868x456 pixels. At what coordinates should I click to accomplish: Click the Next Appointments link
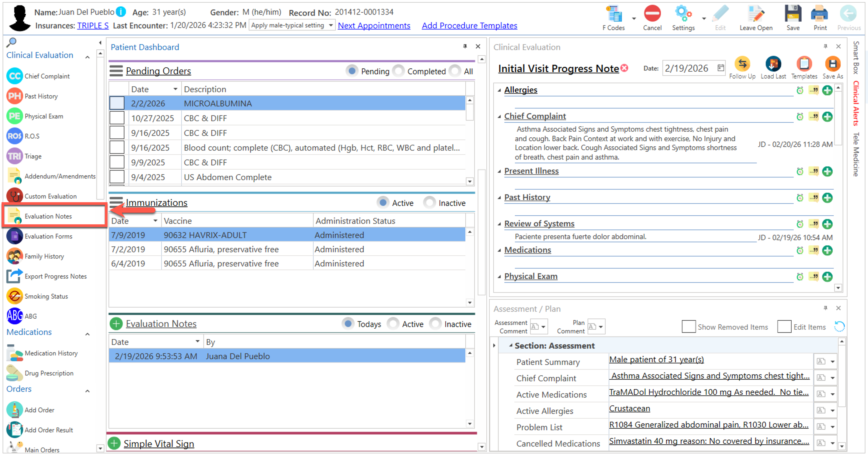click(374, 26)
